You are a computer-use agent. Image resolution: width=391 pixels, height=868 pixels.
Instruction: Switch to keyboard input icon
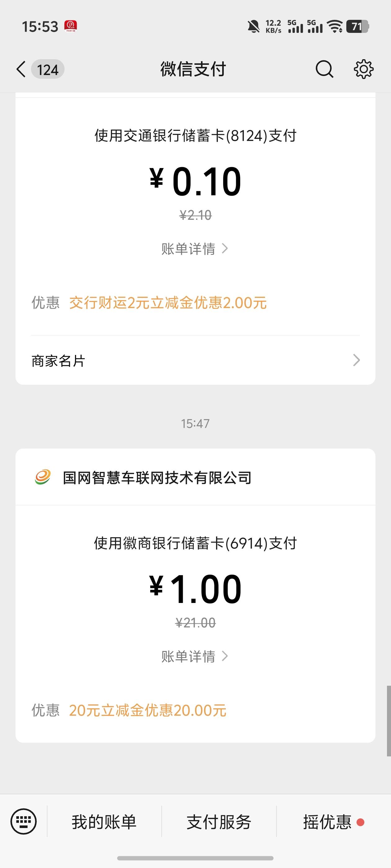23,821
